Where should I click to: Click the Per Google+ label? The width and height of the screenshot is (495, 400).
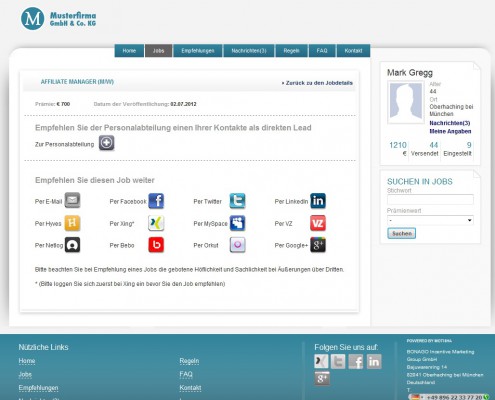click(x=291, y=245)
